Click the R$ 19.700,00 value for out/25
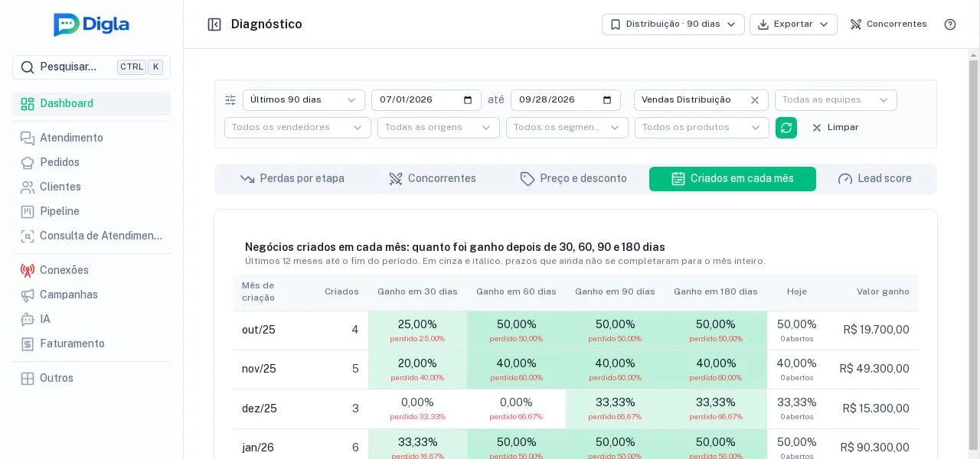 [x=877, y=330]
